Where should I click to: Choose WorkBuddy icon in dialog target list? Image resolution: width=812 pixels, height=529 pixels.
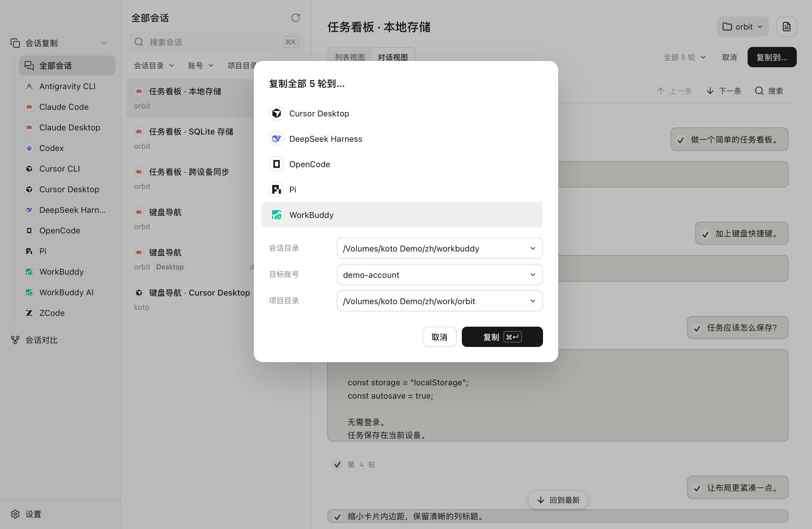[x=276, y=215]
